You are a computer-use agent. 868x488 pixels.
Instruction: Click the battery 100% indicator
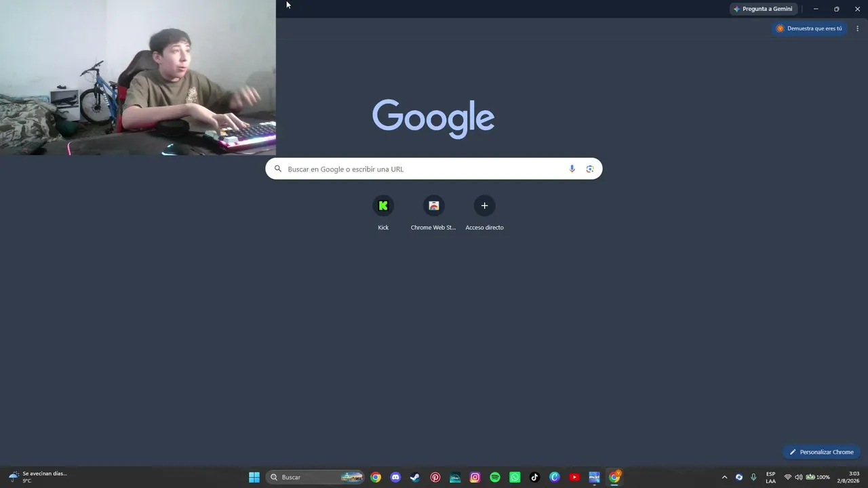pos(818,477)
